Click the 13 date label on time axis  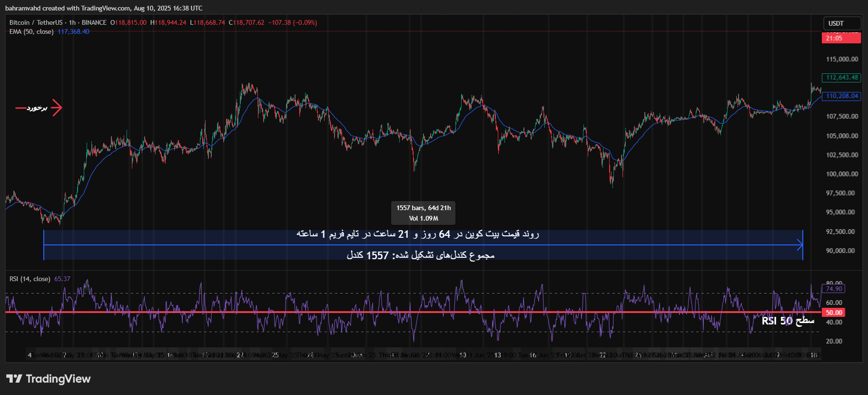point(497,355)
